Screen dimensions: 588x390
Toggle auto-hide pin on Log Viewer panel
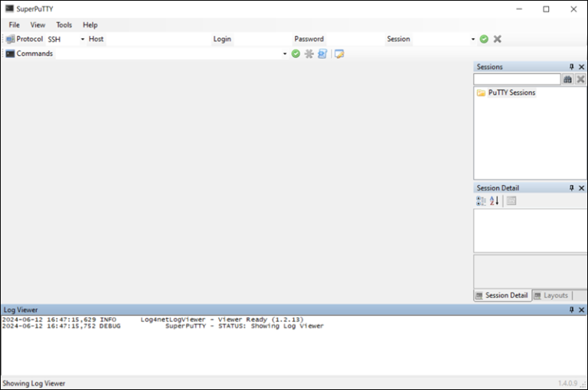point(571,310)
